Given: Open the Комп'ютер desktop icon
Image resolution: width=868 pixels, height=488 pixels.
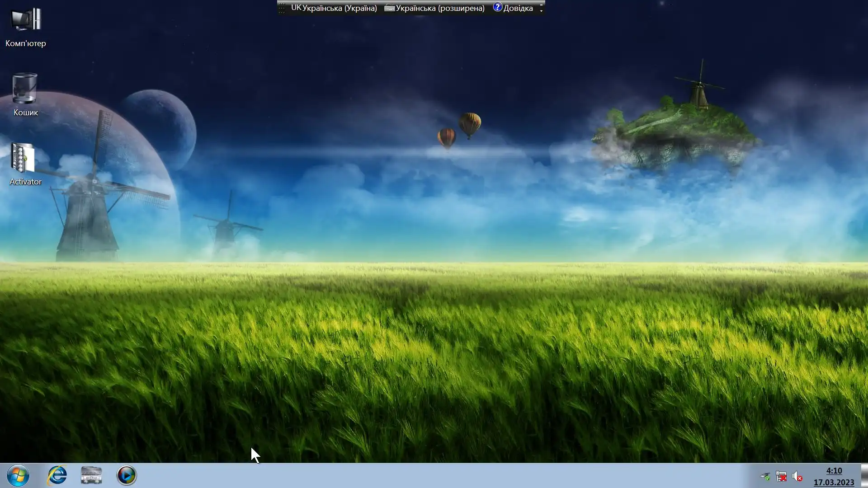Looking at the screenshot, I should click(26, 20).
